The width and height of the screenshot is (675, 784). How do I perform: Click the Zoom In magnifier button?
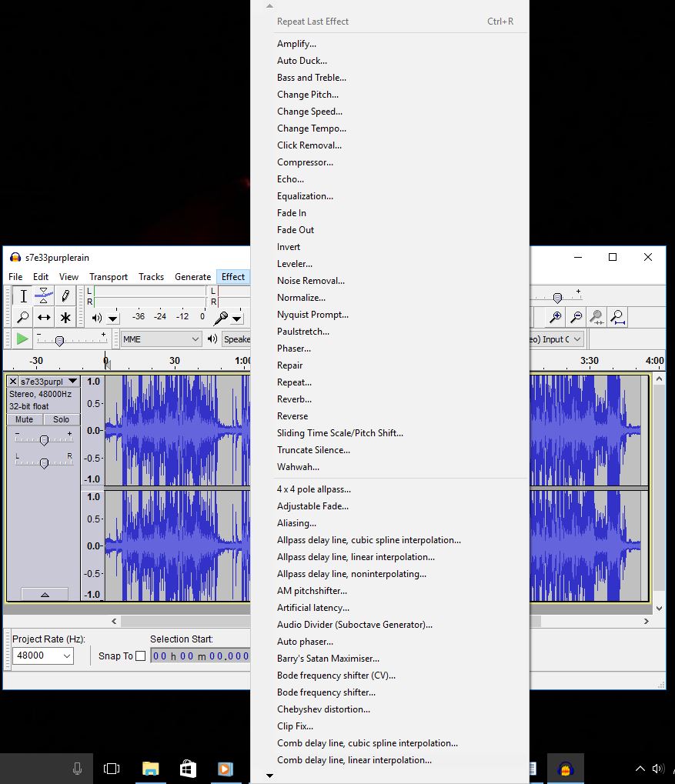pos(555,317)
